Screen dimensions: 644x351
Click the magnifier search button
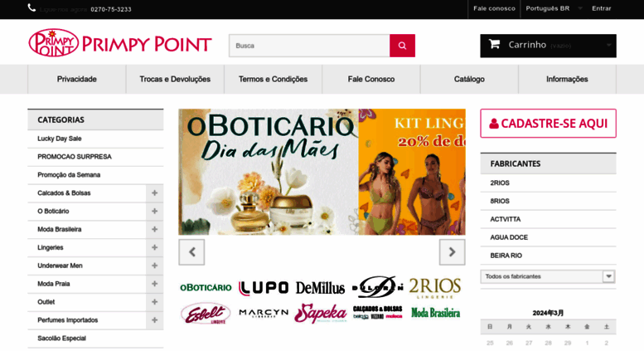point(402,46)
